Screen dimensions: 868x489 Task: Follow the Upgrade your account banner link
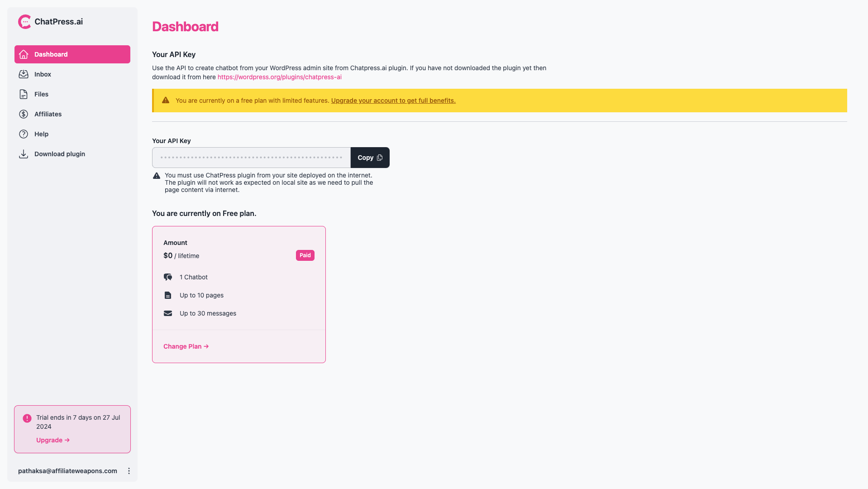393,101
